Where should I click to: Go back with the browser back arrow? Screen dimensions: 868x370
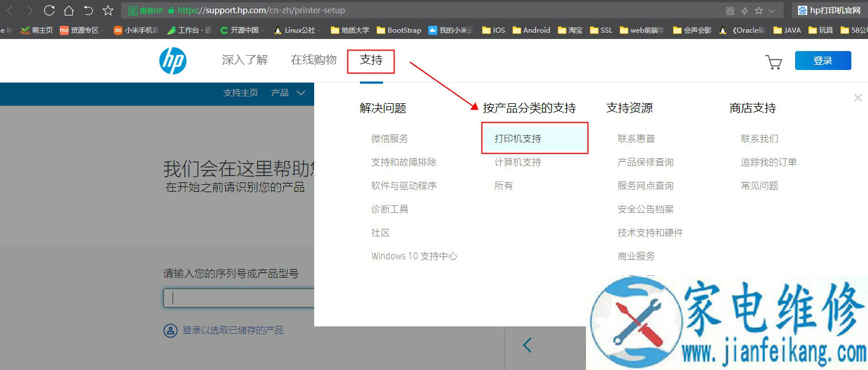click(10, 10)
